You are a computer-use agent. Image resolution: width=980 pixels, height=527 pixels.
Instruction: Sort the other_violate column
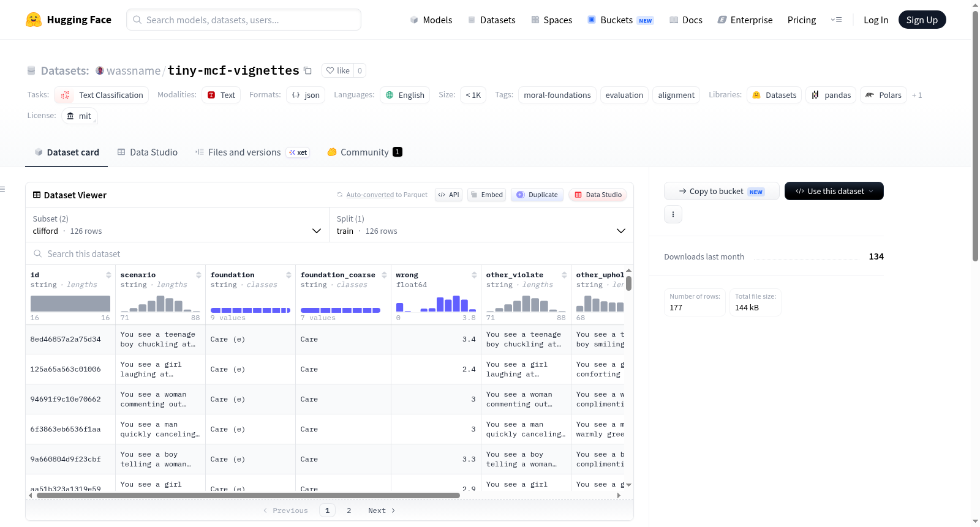pyautogui.click(x=564, y=275)
